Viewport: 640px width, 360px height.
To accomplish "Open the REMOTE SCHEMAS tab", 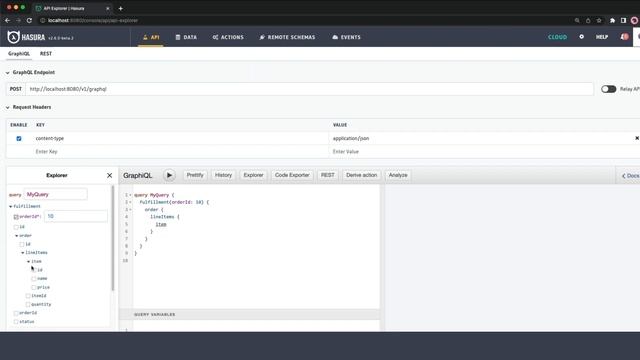I will tap(287, 37).
